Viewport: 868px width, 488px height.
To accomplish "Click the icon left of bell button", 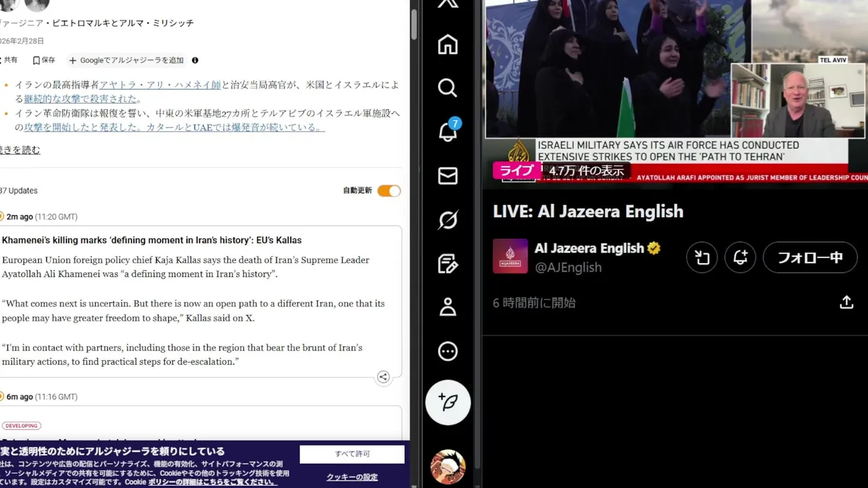I will [x=702, y=258].
